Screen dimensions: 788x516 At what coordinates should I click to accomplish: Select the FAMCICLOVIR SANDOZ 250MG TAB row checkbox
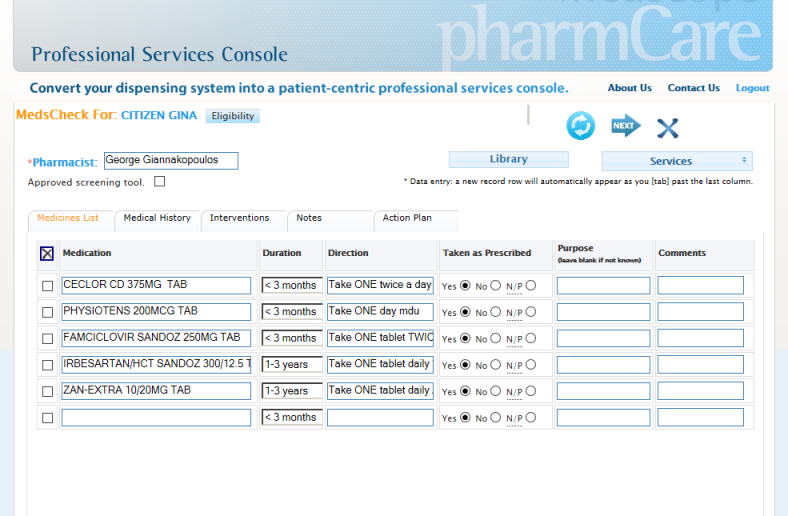47,339
